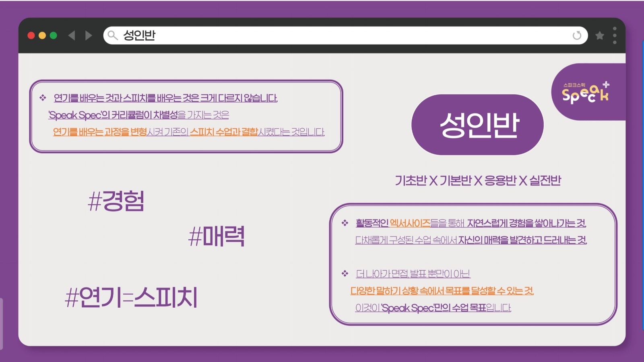Click the diamond bullet beside 연기를 배우는 것과
This screenshot has height=362, width=644.
tap(43, 98)
